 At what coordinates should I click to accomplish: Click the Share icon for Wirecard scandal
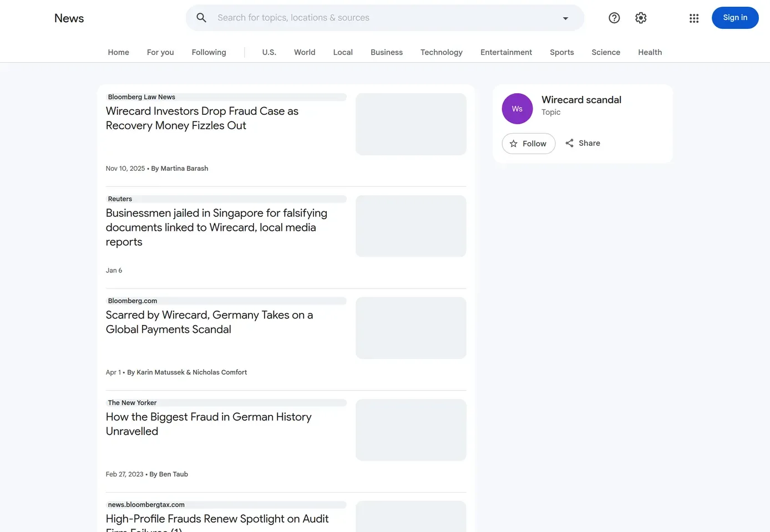coord(569,143)
